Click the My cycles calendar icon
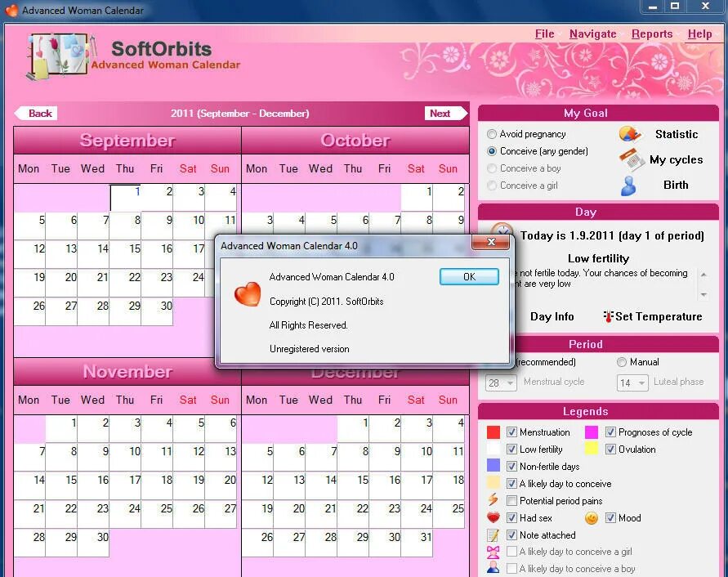728x577 pixels. tap(632, 160)
